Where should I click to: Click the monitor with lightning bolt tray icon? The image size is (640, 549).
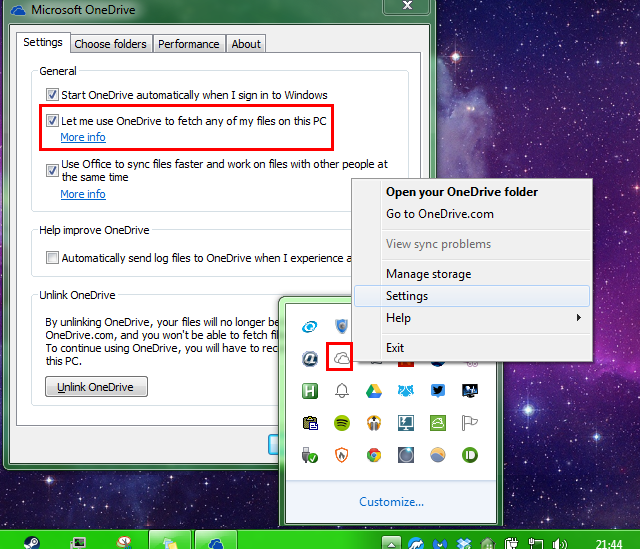pos(406,423)
